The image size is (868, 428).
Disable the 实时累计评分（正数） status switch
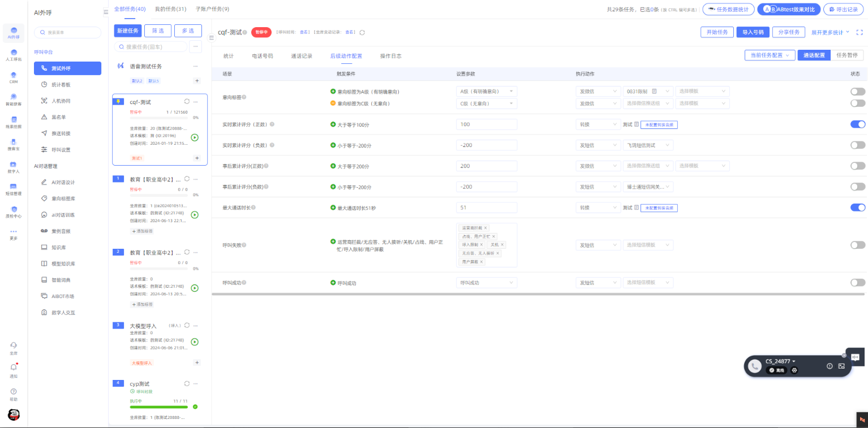coord(857,124)
